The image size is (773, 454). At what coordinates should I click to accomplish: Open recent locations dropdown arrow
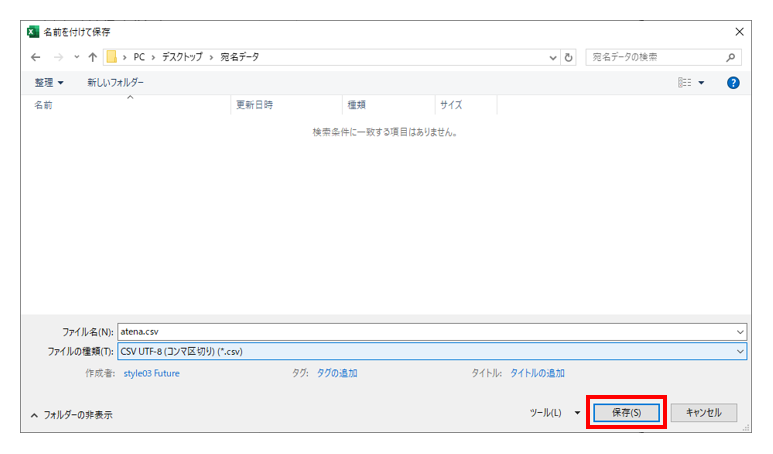coord(76,57)
